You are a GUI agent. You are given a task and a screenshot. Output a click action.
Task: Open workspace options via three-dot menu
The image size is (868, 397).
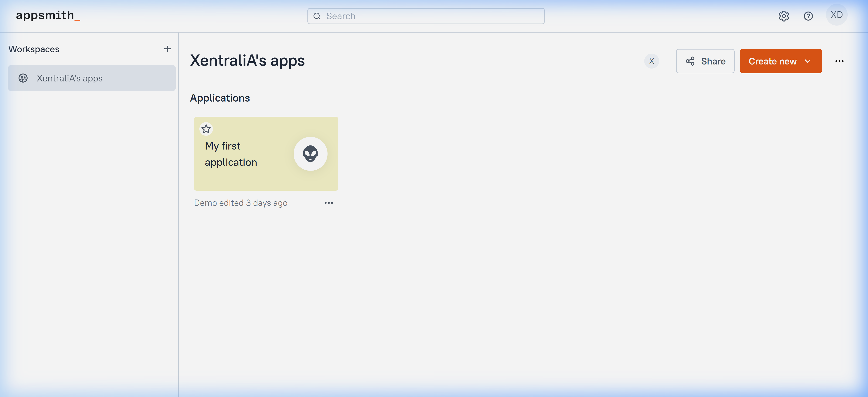839,61
